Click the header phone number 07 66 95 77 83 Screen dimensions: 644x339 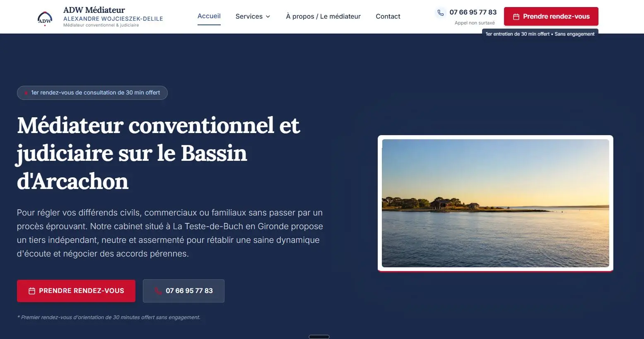pyautogui.click(x=473, y=12)
